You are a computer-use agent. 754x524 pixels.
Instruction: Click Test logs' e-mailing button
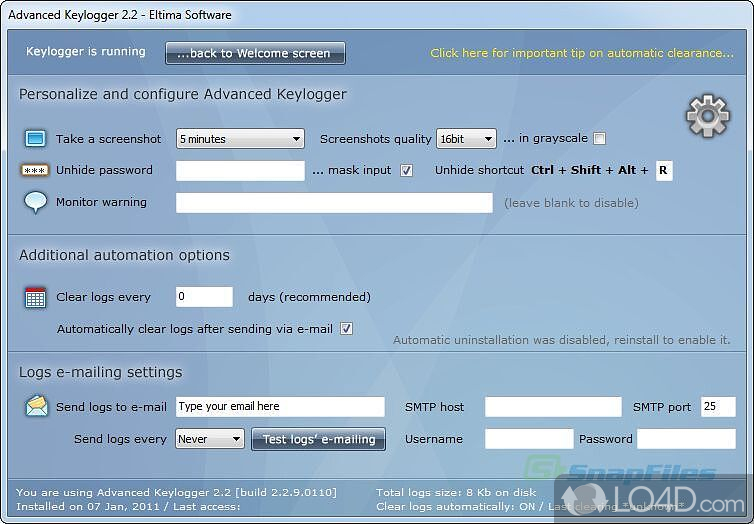click(x=318, y=439)
